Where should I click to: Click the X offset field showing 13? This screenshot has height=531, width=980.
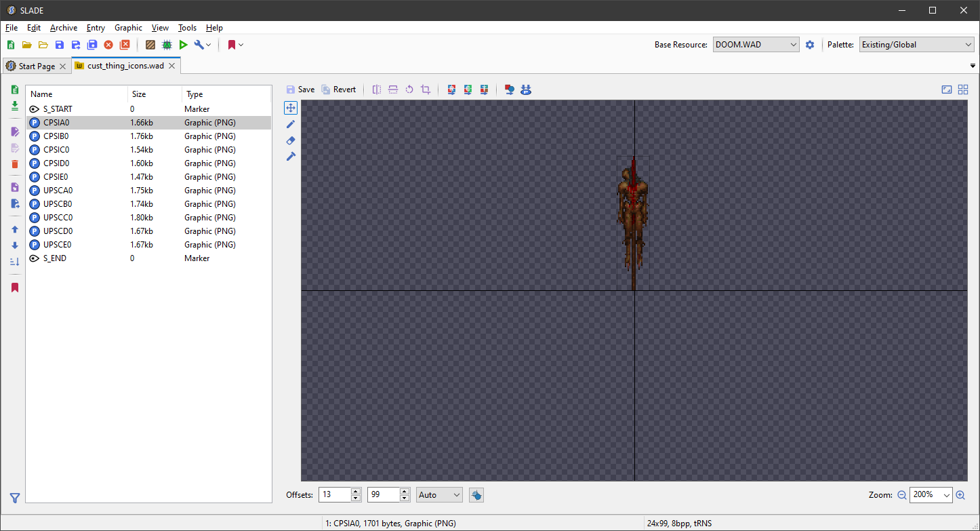pos(335,495)
